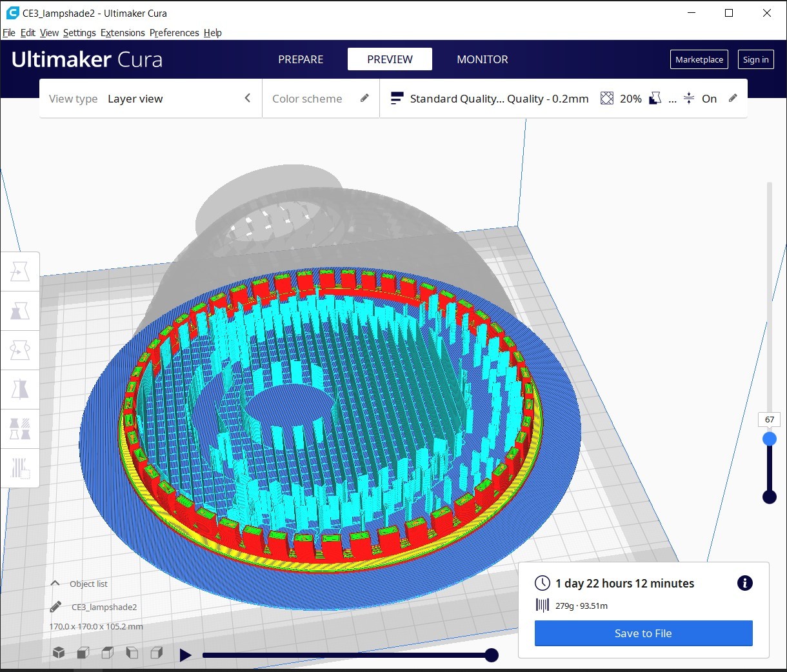Edit the color scheme pencil icon
Screen dimensions: 787x672
[364, 98]
